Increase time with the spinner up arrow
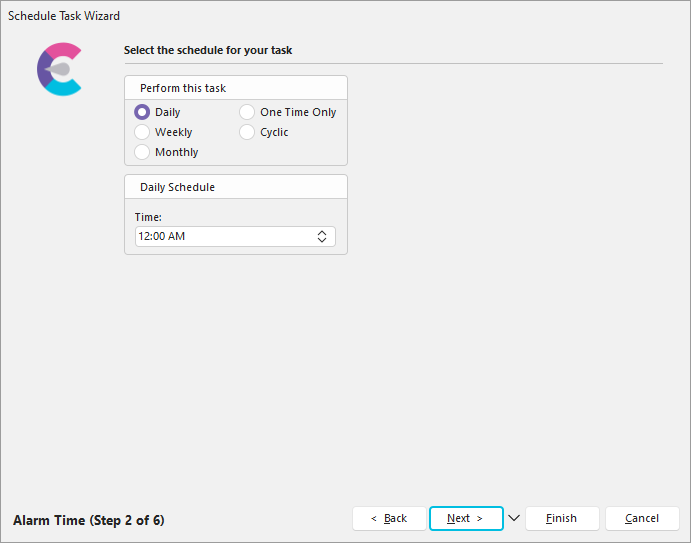 click(322, 233)
